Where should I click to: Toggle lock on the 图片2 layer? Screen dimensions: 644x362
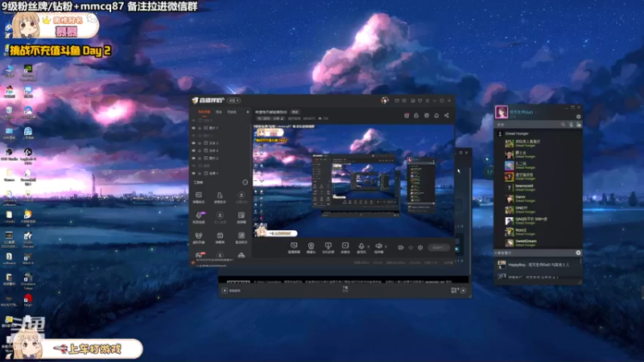pyautogui.click(x=200, y=158)
